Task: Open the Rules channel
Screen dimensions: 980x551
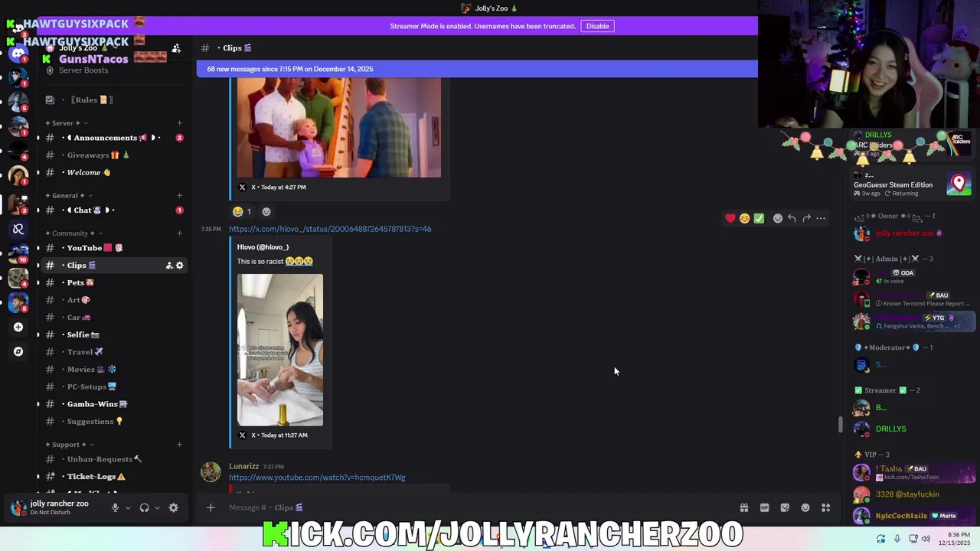Action: pyautogui.click(x=113, y=99)
